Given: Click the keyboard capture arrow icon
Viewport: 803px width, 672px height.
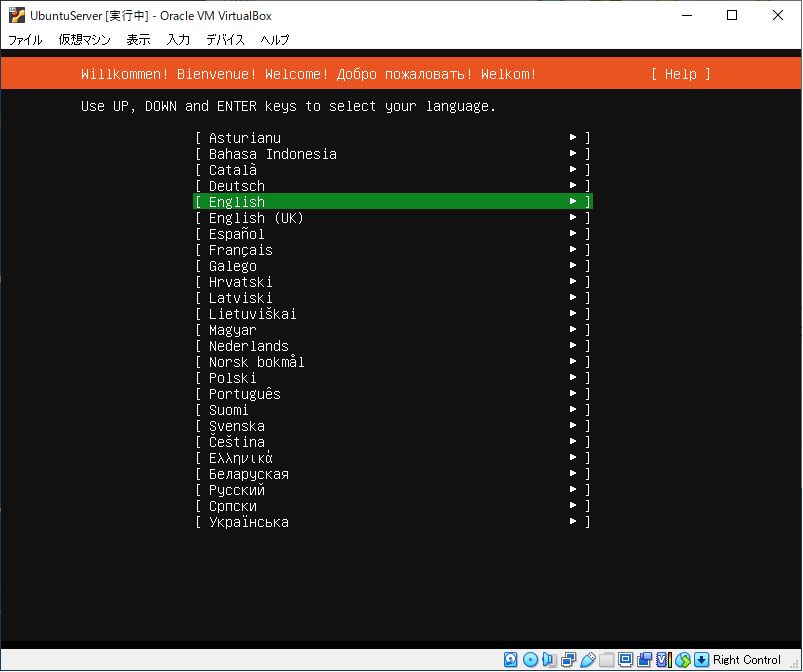Looking at the screenshot, I should [702, 660].
